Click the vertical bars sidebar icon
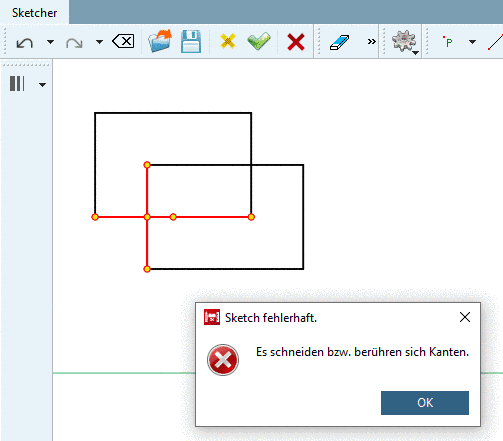 [17, 84]
